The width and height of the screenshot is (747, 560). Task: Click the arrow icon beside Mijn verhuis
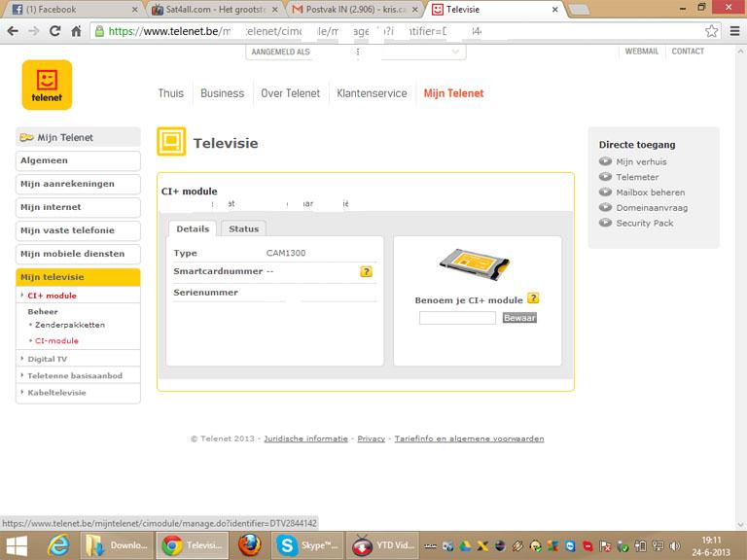tap(605, 161)
